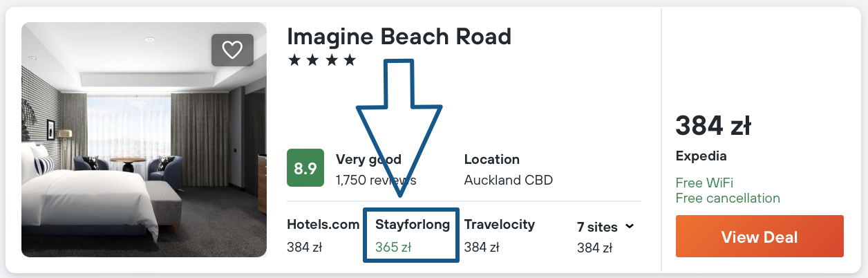Choose the Travelocity 384 zł deal
868x278 pixels.
499,235
